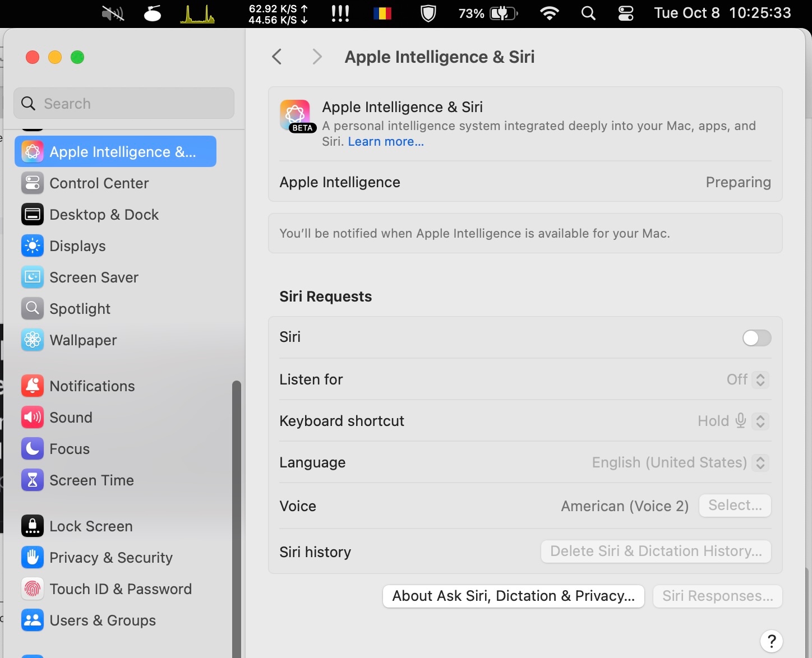Click the Focus moon icon
The width and height of the screenshot is (812, 658).
[33, 448]
